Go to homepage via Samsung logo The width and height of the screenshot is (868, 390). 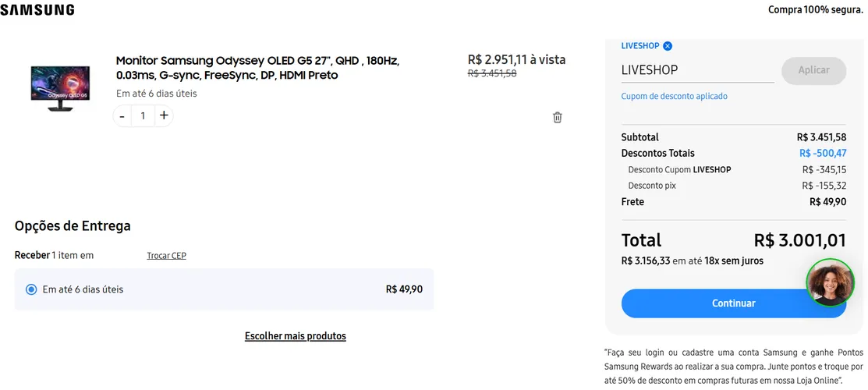point(37,10)
